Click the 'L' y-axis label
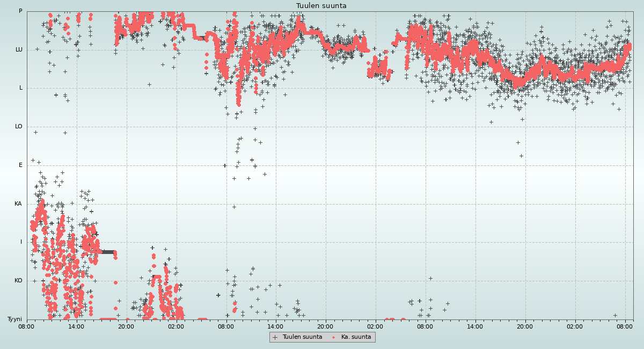The width and height of the screenshot is (644, 349). [x=21, y=88]
